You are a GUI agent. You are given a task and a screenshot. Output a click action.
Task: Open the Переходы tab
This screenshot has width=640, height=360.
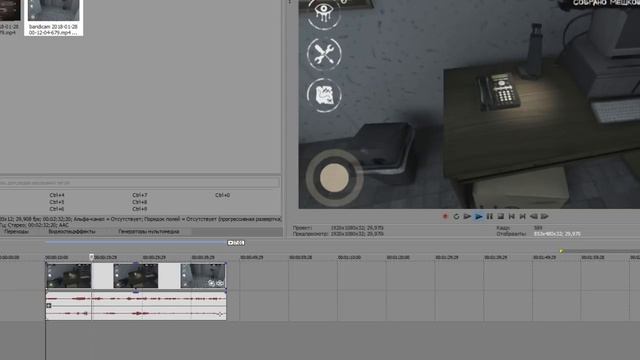tap(16, 231)
